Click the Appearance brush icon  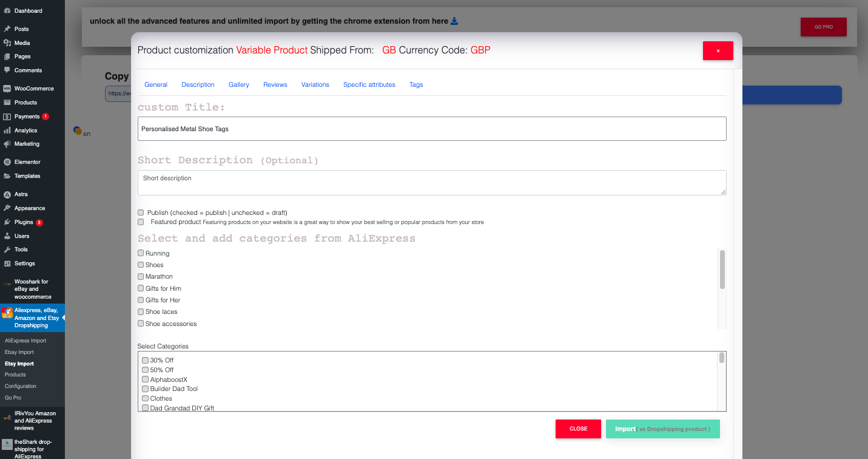tap(7, 208)
